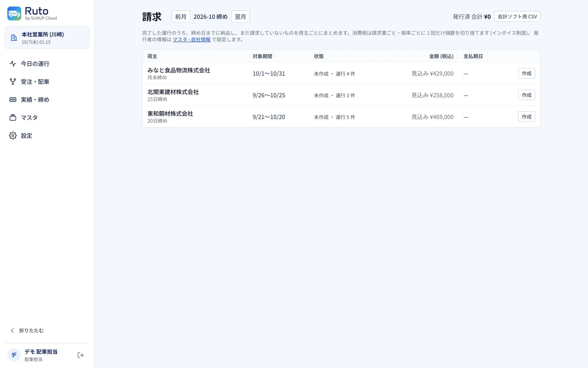The height and width of the screenshot is (368, 588).
Task: Click the 未作成・運行 5 件 status
Action: click(334, 117)
